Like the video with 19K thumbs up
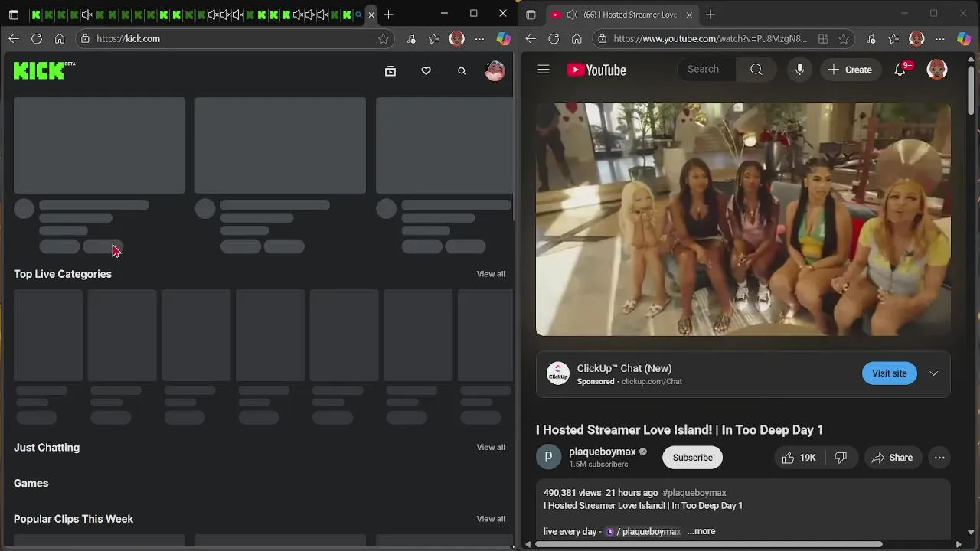980x551 pixels. [799, 458]
